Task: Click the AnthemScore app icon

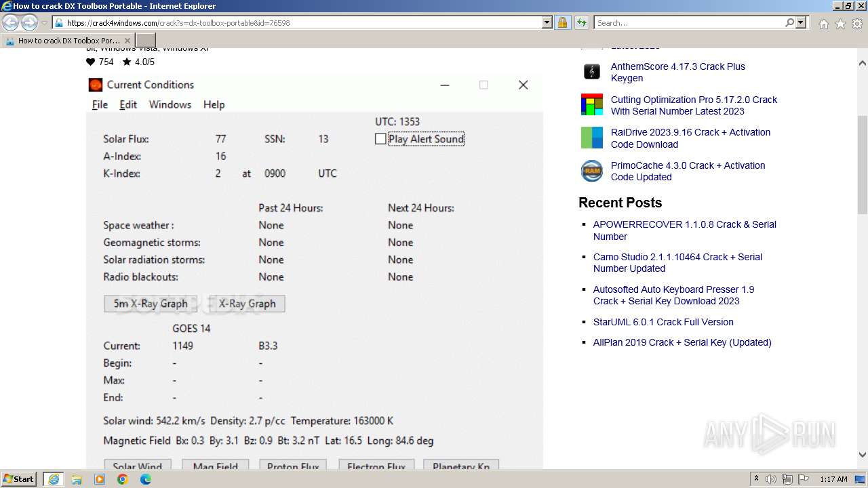Action: 592,71
